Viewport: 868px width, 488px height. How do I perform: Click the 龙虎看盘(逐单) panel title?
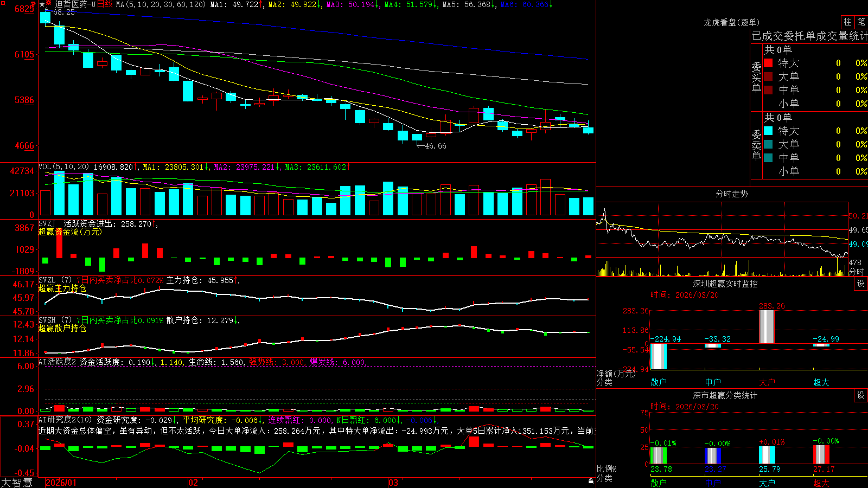tap(731, 22)
